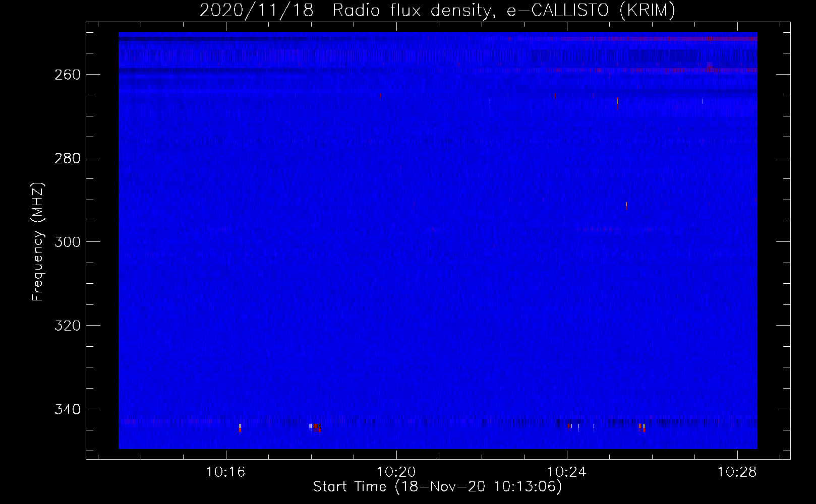
Task: Click the orange spike near 10:16 at 344 MHz
Action: pos(240,428)
